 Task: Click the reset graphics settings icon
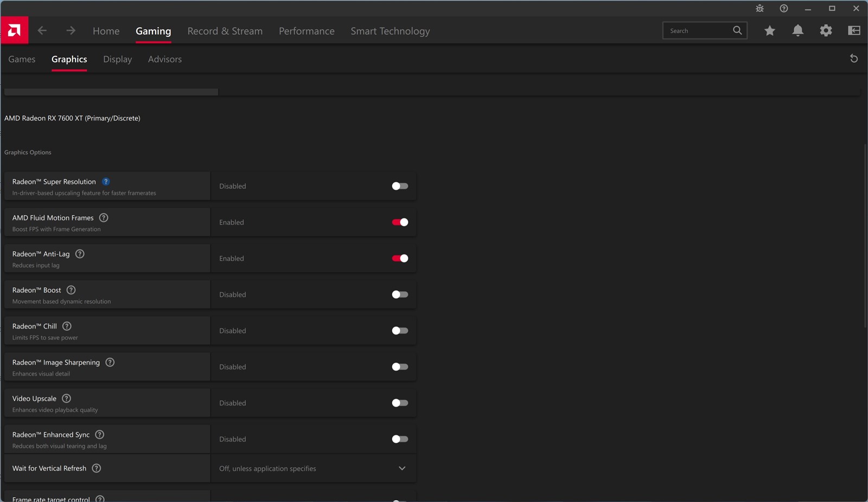pos(853,59)
